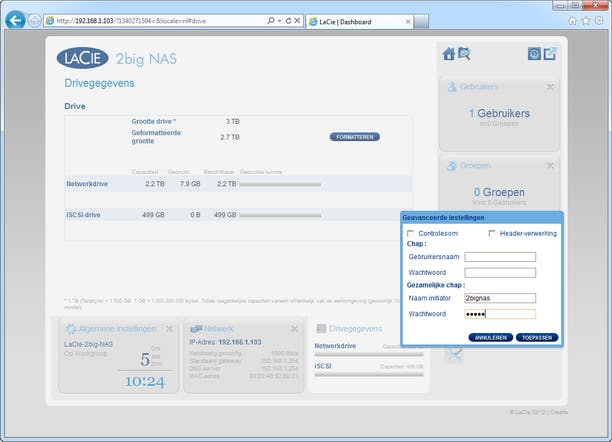Close the LaCie | Dashboard tab
This screenshot has height=442, width=612.
(x=408, y=21)
